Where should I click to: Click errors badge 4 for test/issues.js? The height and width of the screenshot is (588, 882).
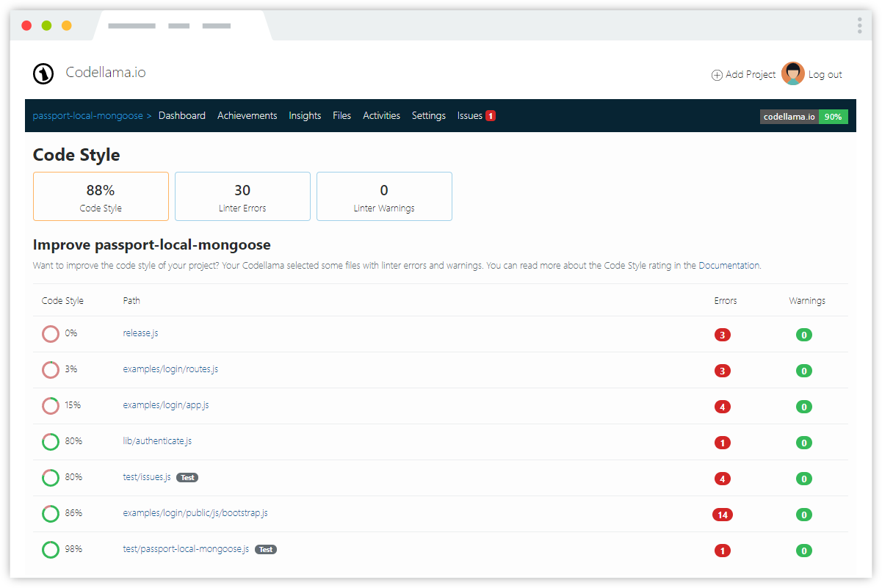coord(723,479)
